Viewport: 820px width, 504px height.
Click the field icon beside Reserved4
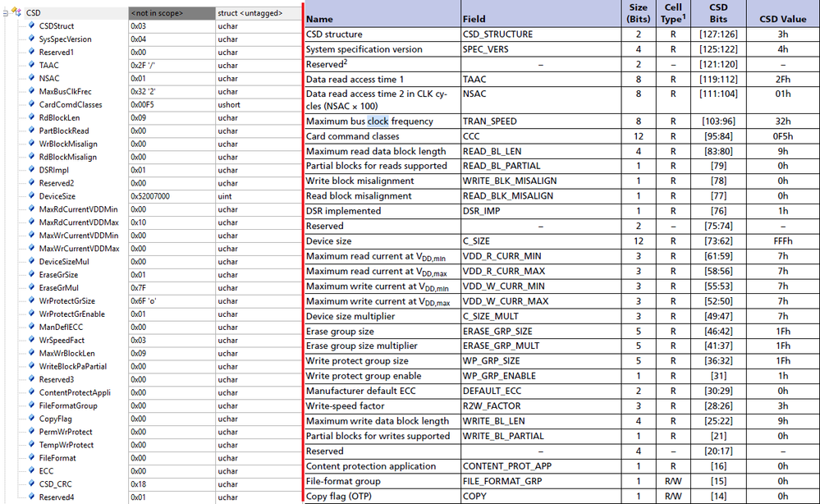pos(31,497)
